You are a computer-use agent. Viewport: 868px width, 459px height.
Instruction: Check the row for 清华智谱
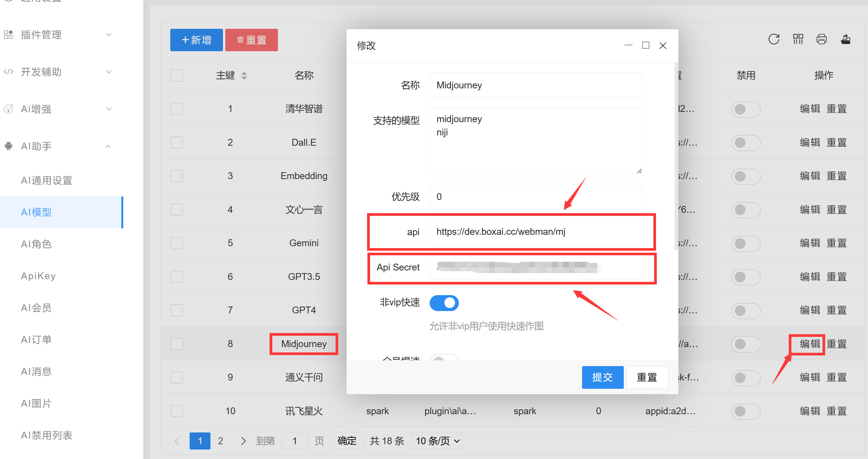[177, 109]
